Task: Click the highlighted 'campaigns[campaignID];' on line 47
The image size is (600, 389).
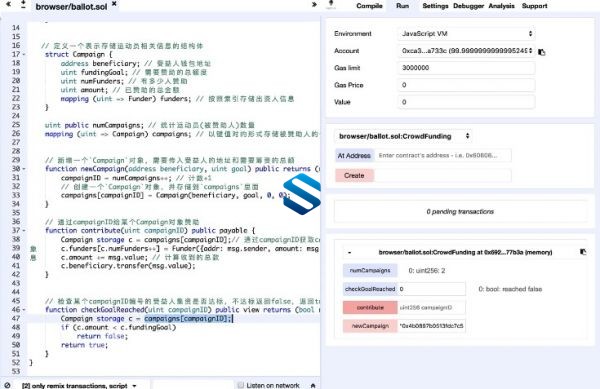Action: point(188,318)
